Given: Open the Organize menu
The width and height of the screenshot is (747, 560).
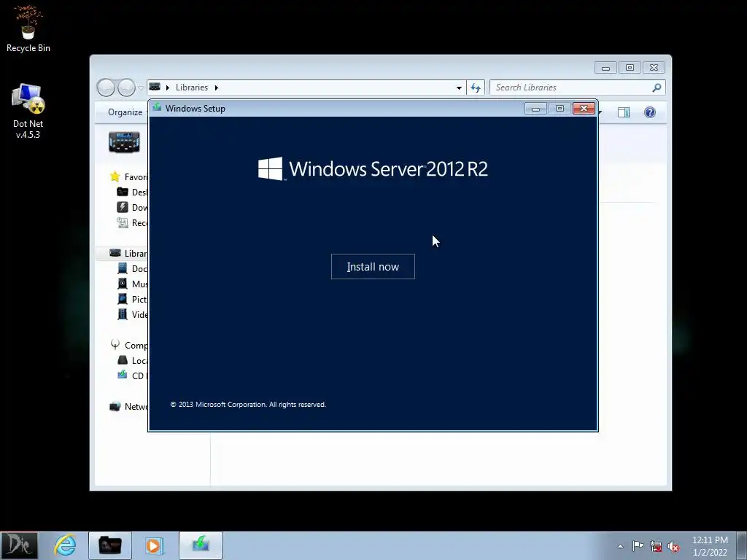Looking at the screenshot, I should (125, 112).
